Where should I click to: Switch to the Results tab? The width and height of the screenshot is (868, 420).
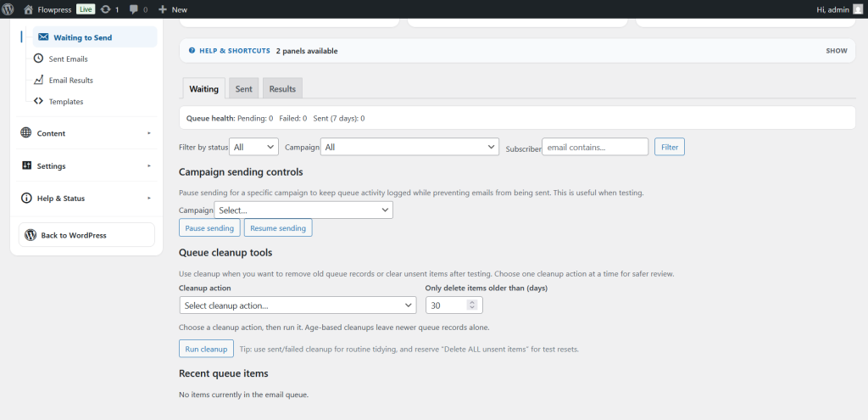pyautogui.click(x=282, y=88)
